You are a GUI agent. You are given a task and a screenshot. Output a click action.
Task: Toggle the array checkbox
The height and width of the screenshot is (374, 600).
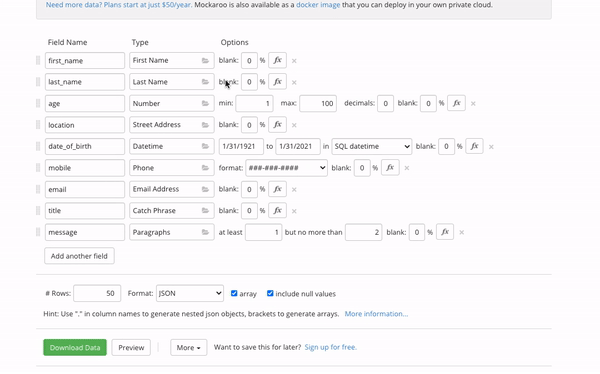click(x=234, y=293)
